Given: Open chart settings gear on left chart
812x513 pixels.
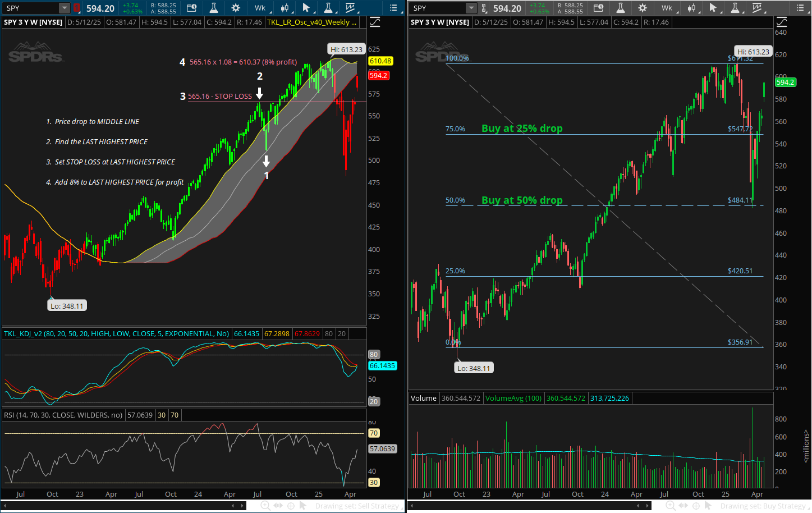Looking at the screenshot, I should pyautogui.click(x=236, y=8).
